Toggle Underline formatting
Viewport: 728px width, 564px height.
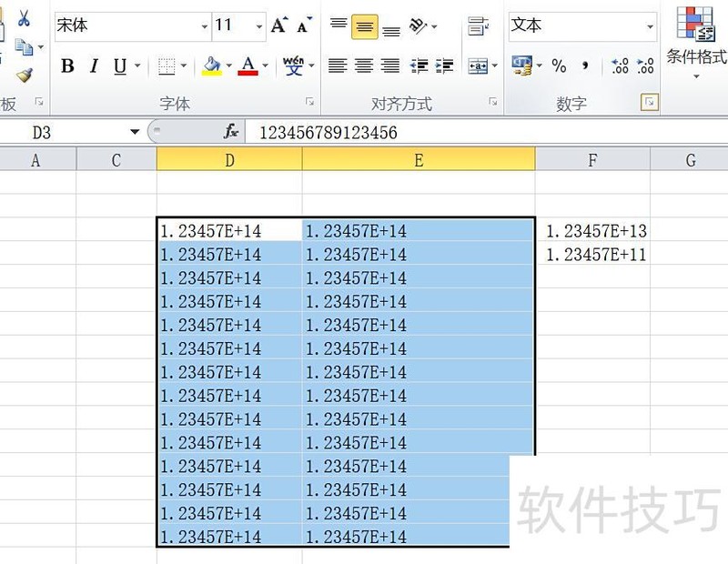tap(120, 65)
